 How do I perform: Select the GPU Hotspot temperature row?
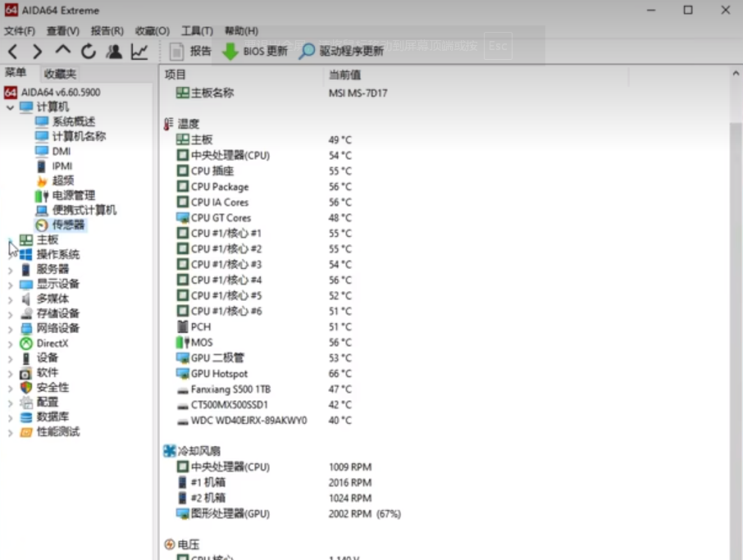(x=263, y=374)
